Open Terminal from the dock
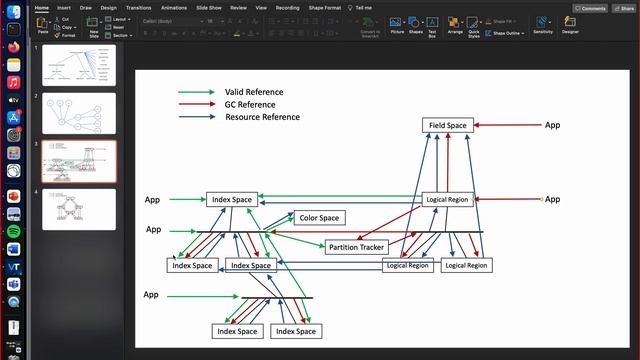The width and height of the screenshot is (640, 360). (x=13, y=29)
